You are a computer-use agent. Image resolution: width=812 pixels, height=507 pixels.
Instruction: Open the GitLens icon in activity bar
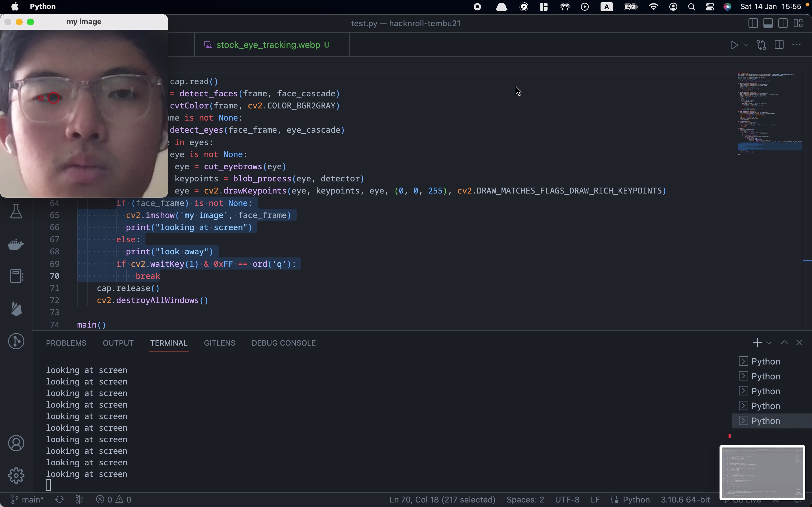point(16,341)
